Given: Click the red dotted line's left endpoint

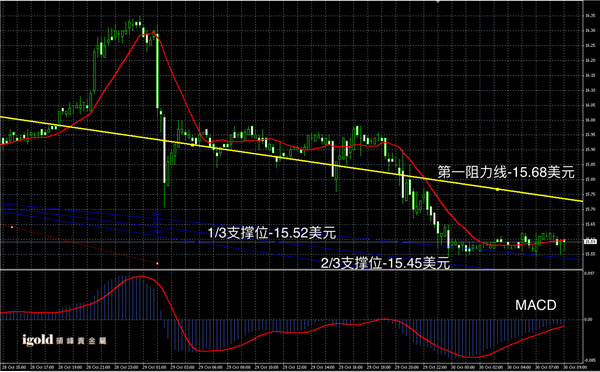Looking at the screenshot, I should pos(11,227).
